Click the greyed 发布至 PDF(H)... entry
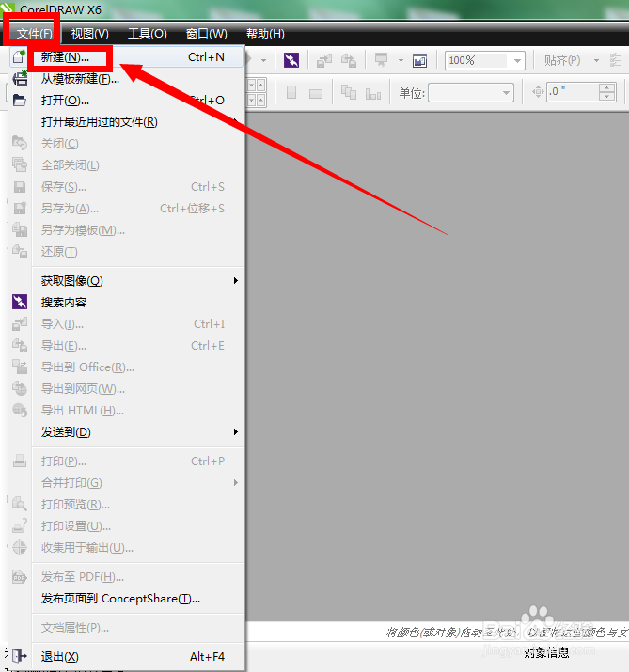 click(x=127, y=577)
